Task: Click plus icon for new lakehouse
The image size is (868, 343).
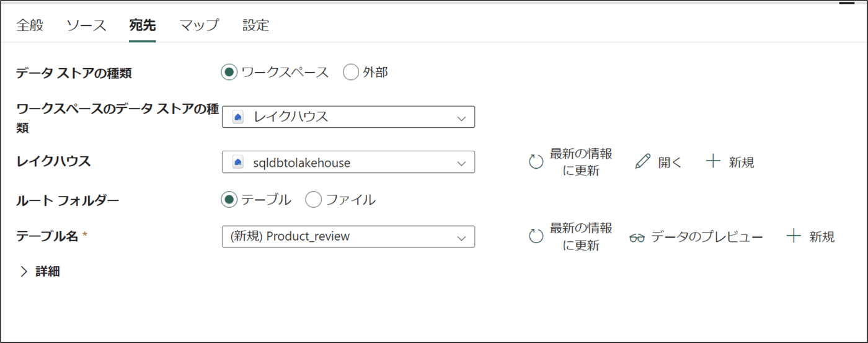Action: click(x=714, y=161)
